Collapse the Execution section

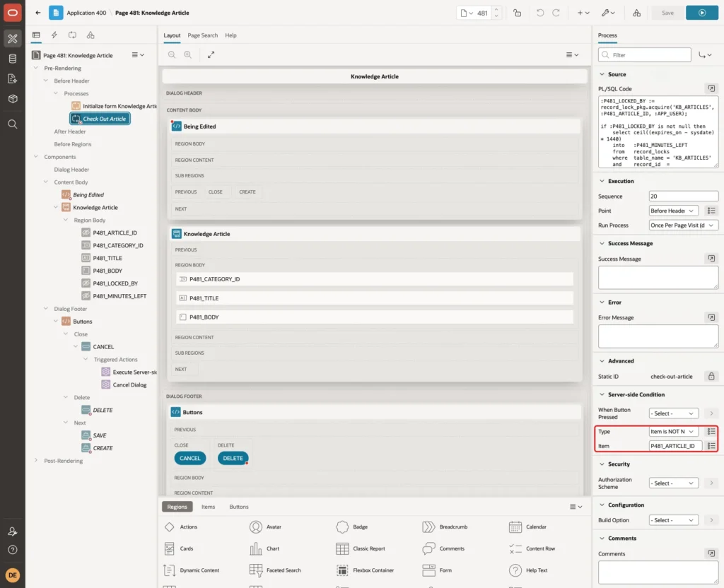click(602, 181)
